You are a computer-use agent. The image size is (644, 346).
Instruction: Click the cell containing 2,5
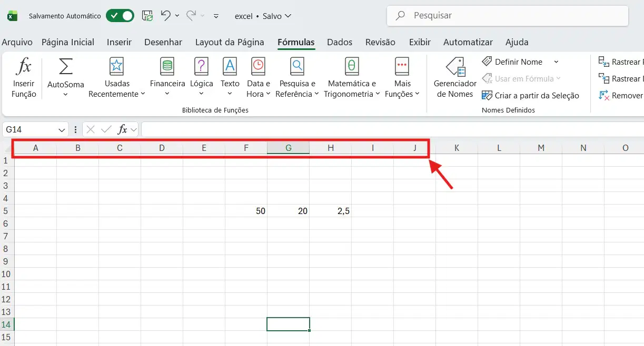pyautogui.click(x=330, y=211)
